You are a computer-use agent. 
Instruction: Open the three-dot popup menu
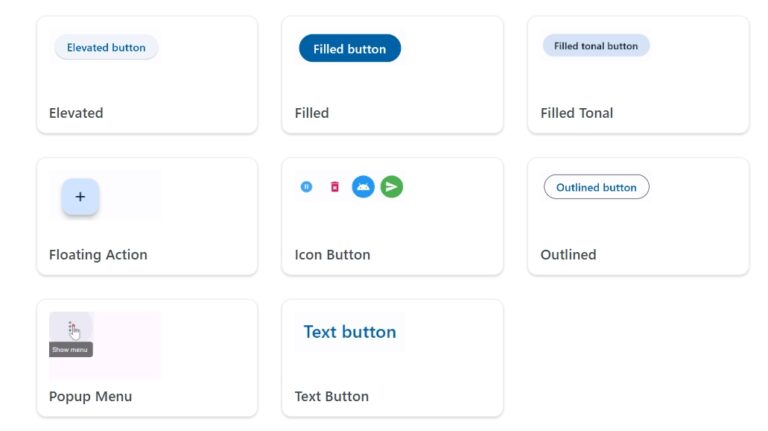click(x=72, y=328)
